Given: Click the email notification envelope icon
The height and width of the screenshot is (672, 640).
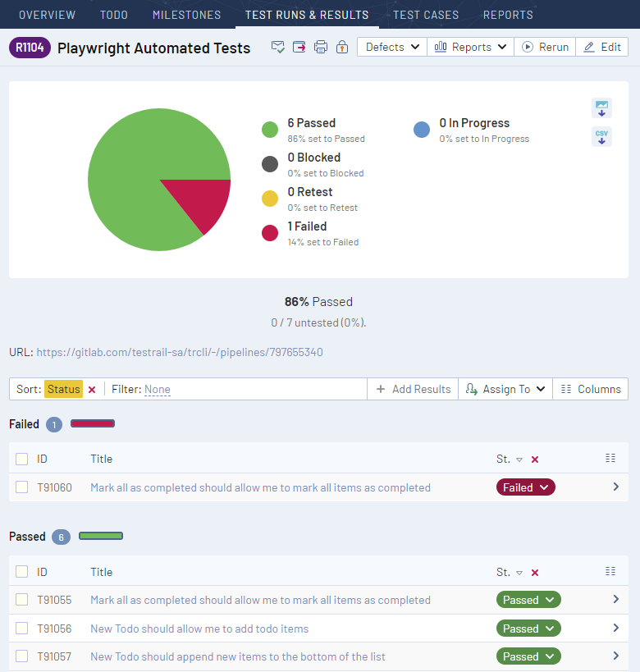Looking at the screenshot, I should click(x=278, y=48).
